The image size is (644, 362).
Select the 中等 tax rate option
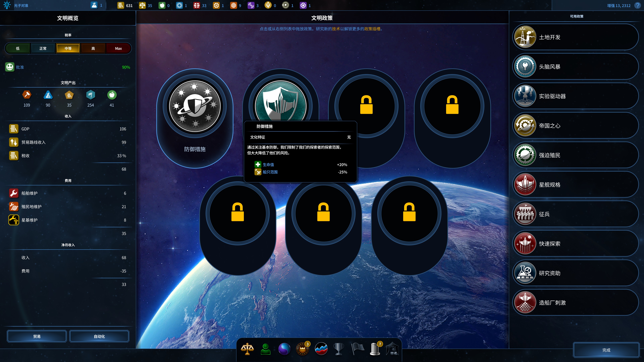[68, 48]
